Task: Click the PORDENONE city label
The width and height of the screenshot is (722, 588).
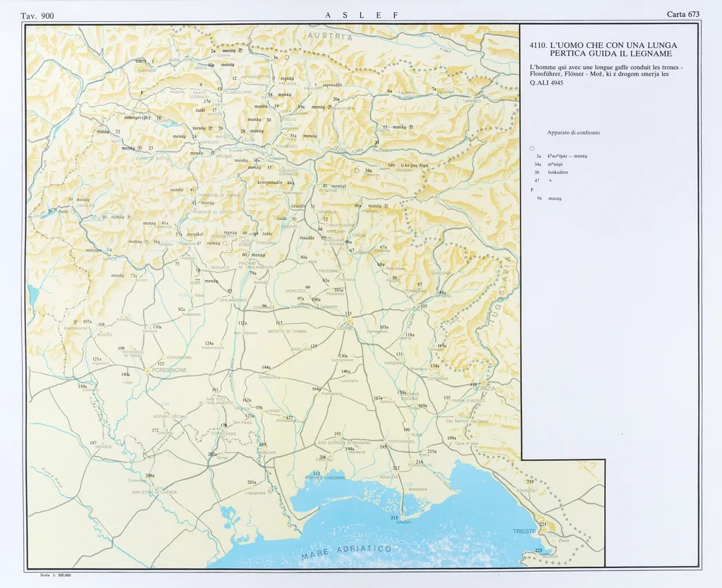Action: (167, 369)
